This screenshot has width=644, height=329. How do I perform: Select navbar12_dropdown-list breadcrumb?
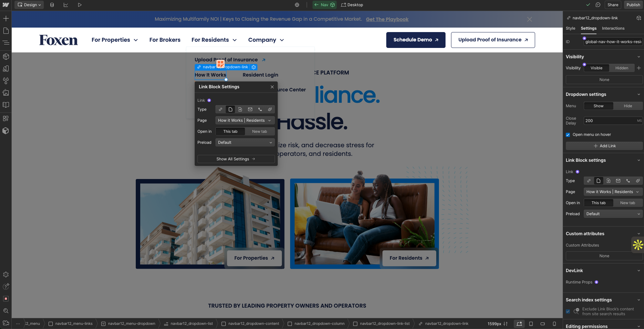188,324
